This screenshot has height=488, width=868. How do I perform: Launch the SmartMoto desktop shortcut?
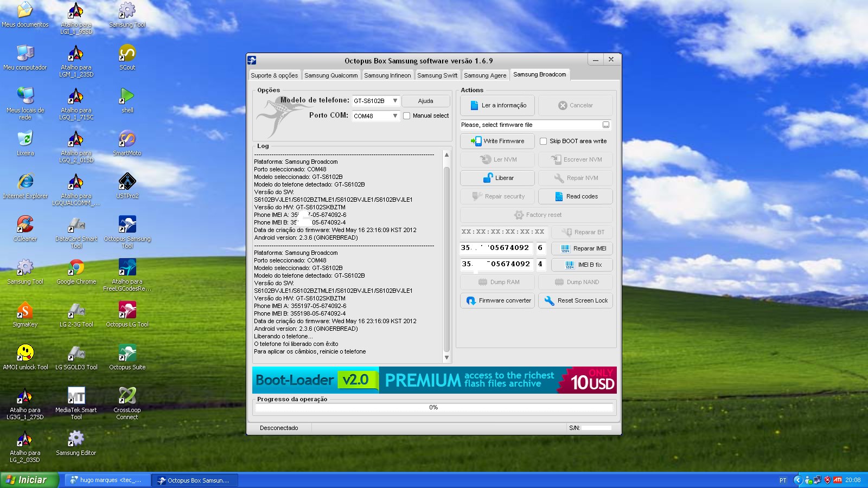(x=127, y=143)
